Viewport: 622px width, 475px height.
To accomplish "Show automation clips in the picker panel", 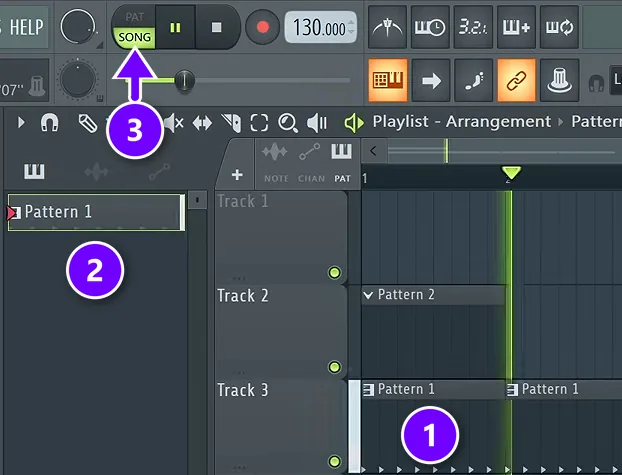I will (159, 172).
